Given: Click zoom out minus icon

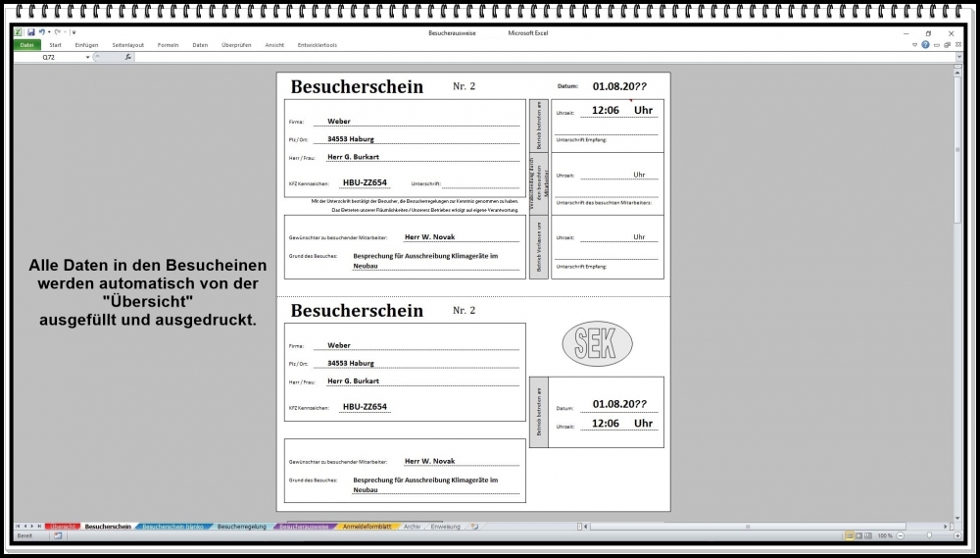Looking at the screenshot, I should (x=903, y=535).
